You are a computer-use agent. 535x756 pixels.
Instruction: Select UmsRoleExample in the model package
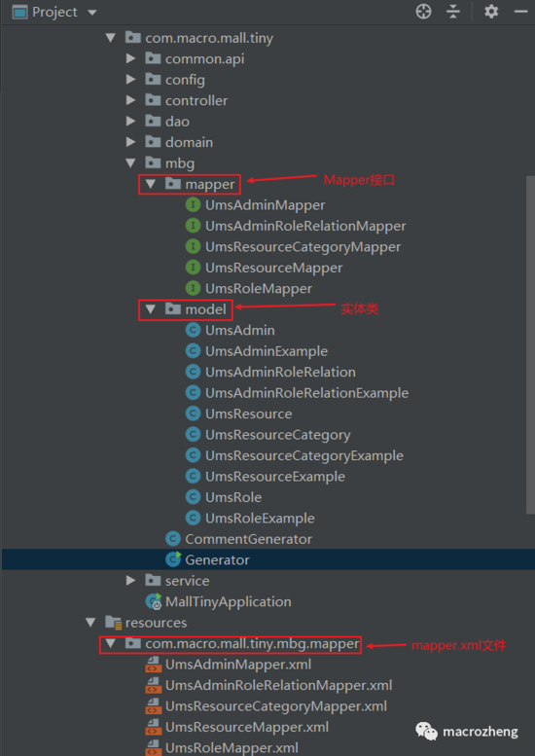coord(260,519)
